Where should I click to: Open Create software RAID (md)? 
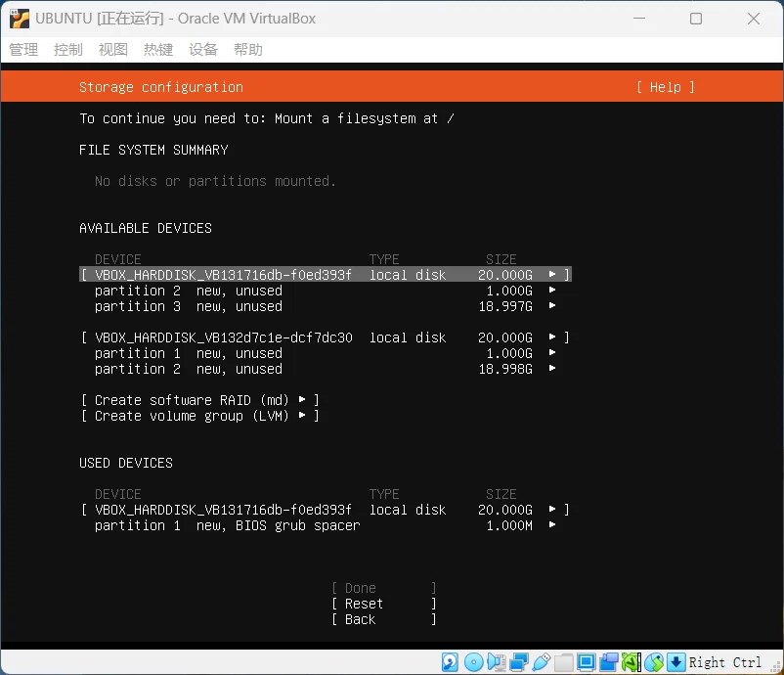click(200, 400)
